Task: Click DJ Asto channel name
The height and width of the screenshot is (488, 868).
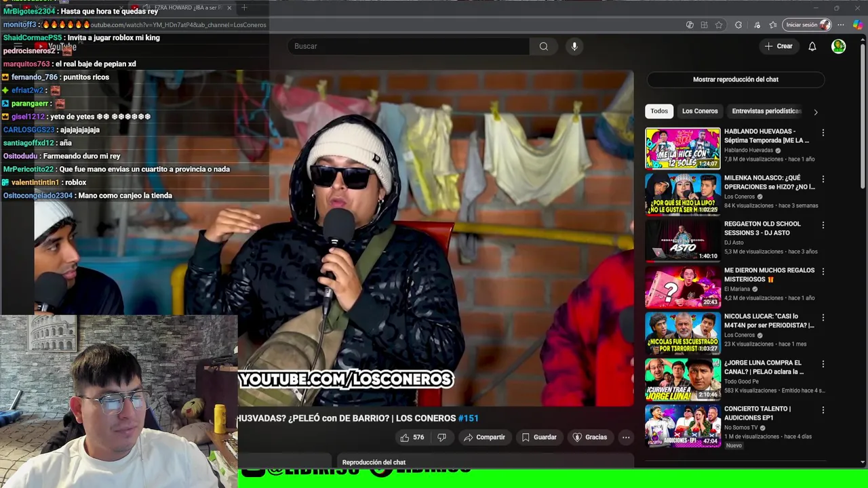Action: coord(734,243)
